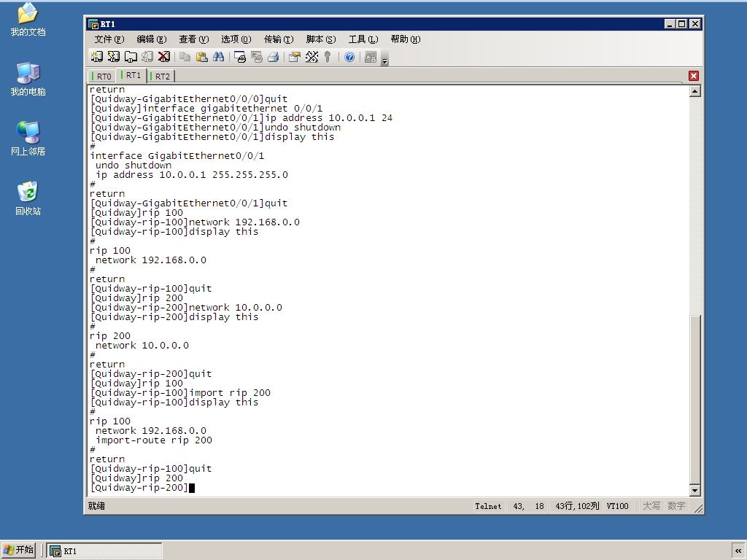Click the 'import-route rip 200' line
Image resolution: width=747 pixels, height=560 pixels.
[154, 440]
